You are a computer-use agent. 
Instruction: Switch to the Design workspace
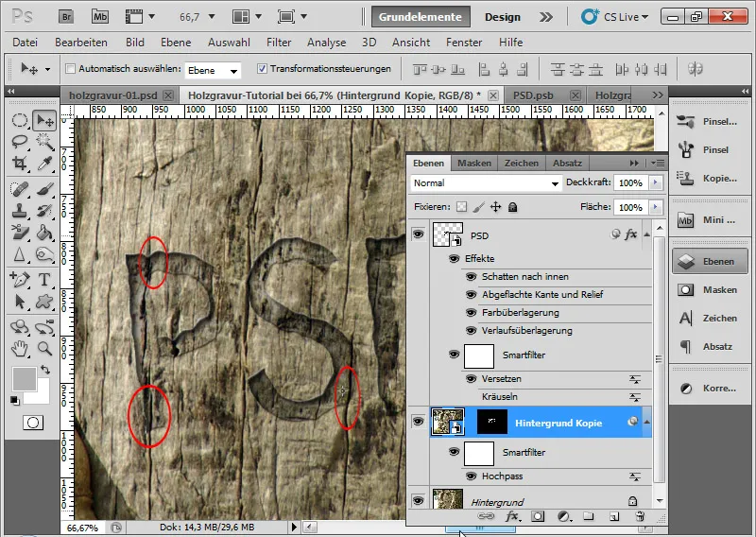503,17
